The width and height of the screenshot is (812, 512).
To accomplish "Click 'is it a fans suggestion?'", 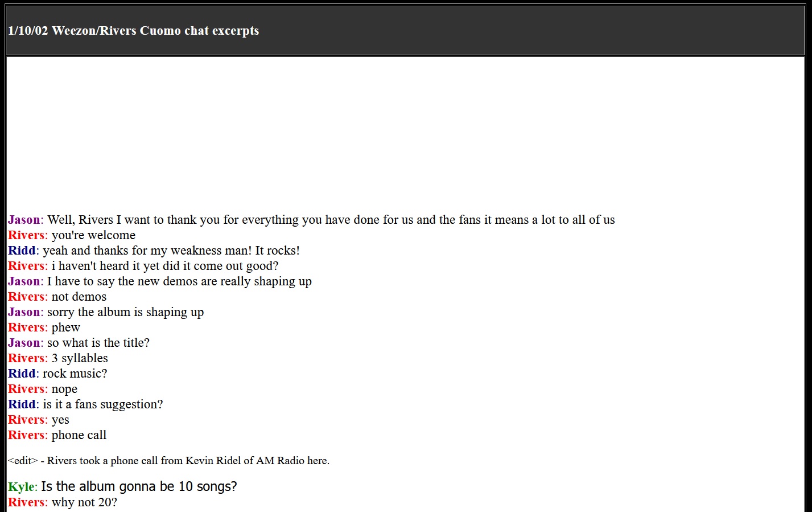I will [102, 404].
